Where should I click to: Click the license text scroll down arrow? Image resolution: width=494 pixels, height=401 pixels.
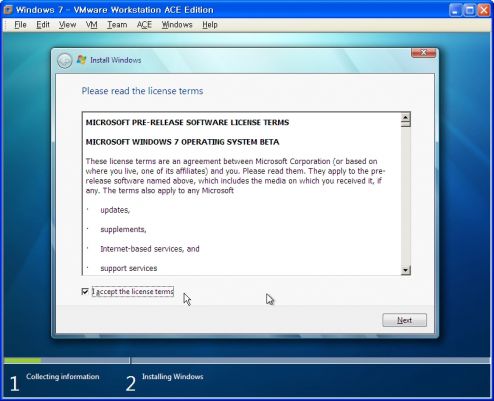click(x=406, y=270)
